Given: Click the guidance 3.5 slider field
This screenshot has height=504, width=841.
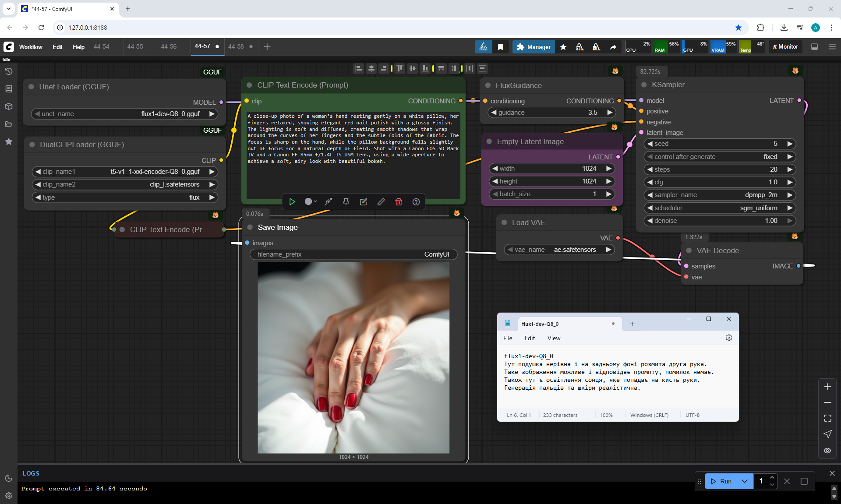Looking at the screenshot, I should (x=551, y=113).
